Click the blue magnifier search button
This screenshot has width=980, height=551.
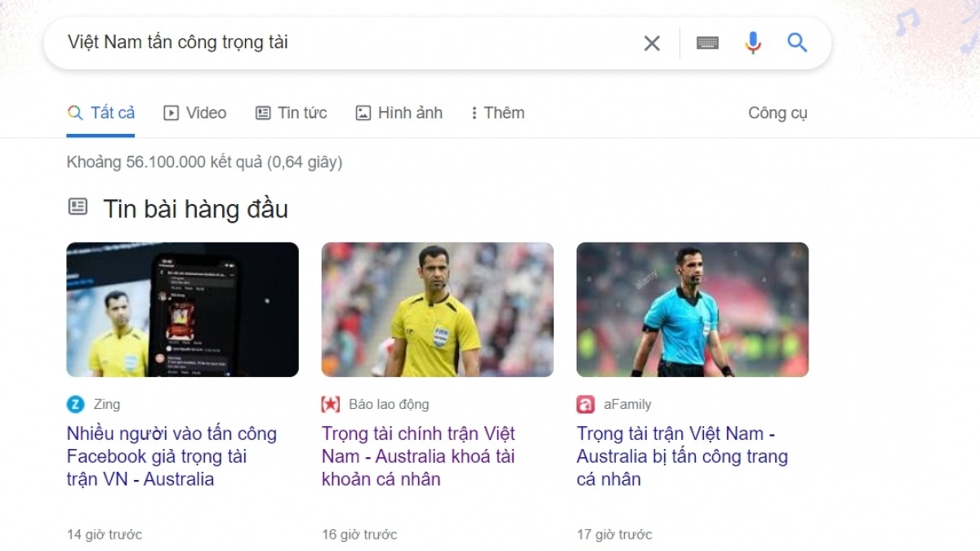click(797, 43)
